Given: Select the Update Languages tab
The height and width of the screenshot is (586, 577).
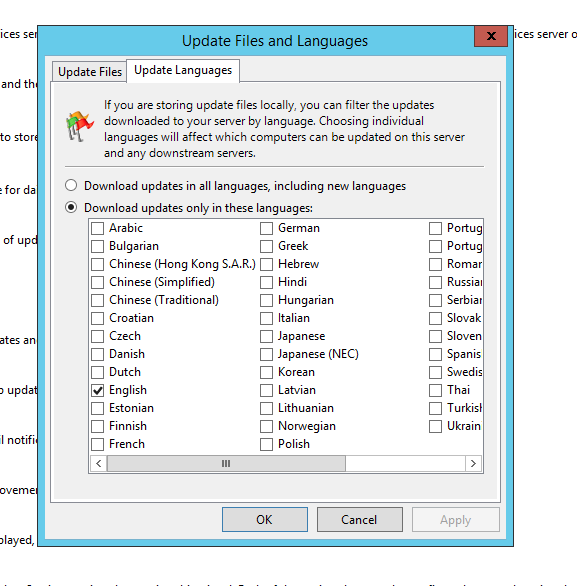Looking at the screenshot, I should coord(183,70).
